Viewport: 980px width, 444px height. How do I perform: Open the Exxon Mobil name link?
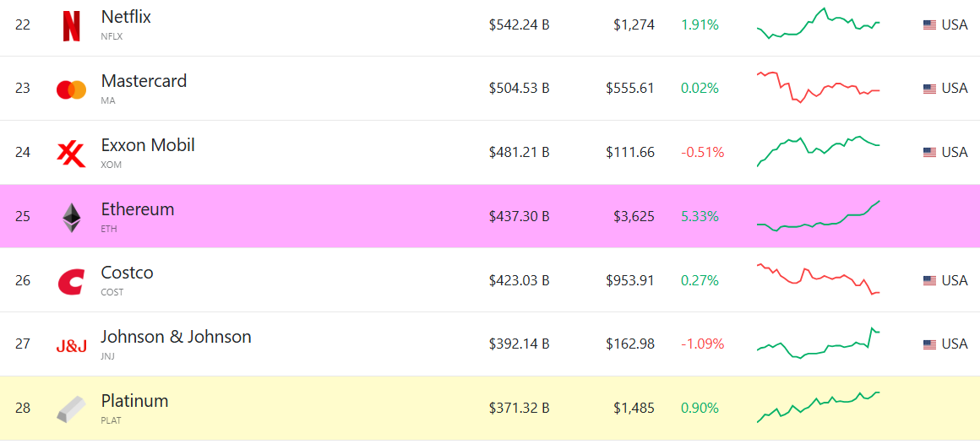148,145
